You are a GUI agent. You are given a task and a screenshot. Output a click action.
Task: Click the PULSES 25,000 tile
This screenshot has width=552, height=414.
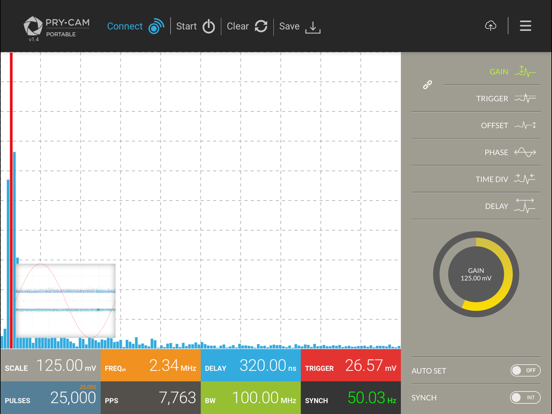click(50, 397)
